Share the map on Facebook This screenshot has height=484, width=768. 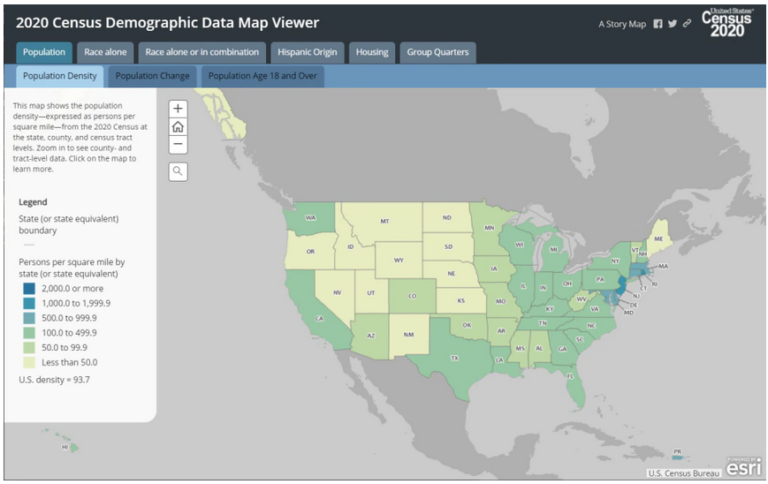658,24
